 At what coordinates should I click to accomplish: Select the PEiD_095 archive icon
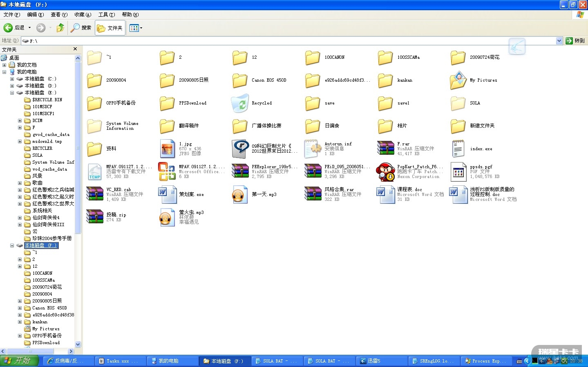click(x=313, y=171)
